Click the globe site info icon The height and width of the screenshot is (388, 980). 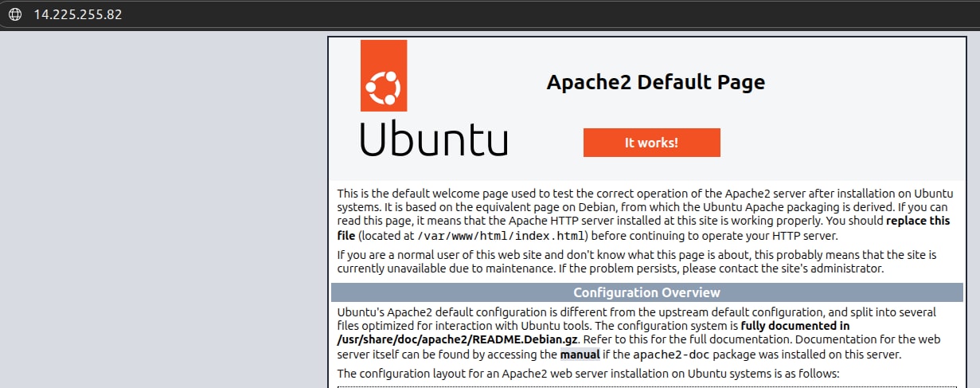click(x=14, y=14)
